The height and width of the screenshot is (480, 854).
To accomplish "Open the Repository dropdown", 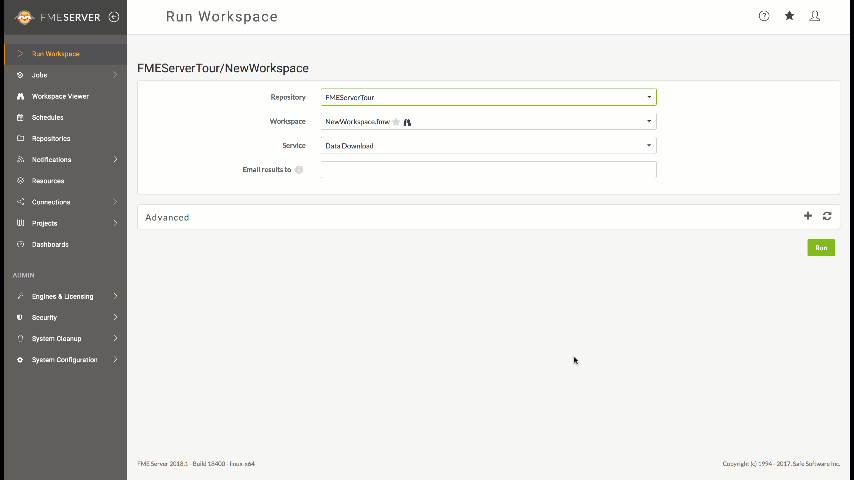I will tap(489, 97).
